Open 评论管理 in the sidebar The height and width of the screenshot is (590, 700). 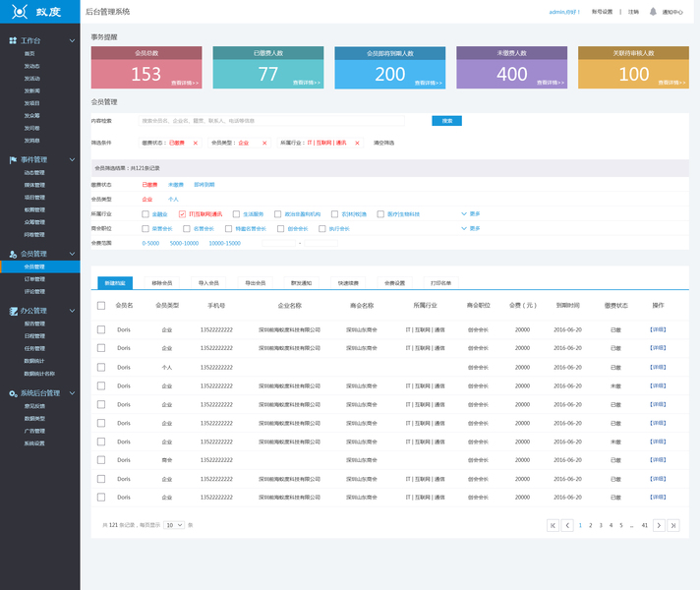coord(34,292)
